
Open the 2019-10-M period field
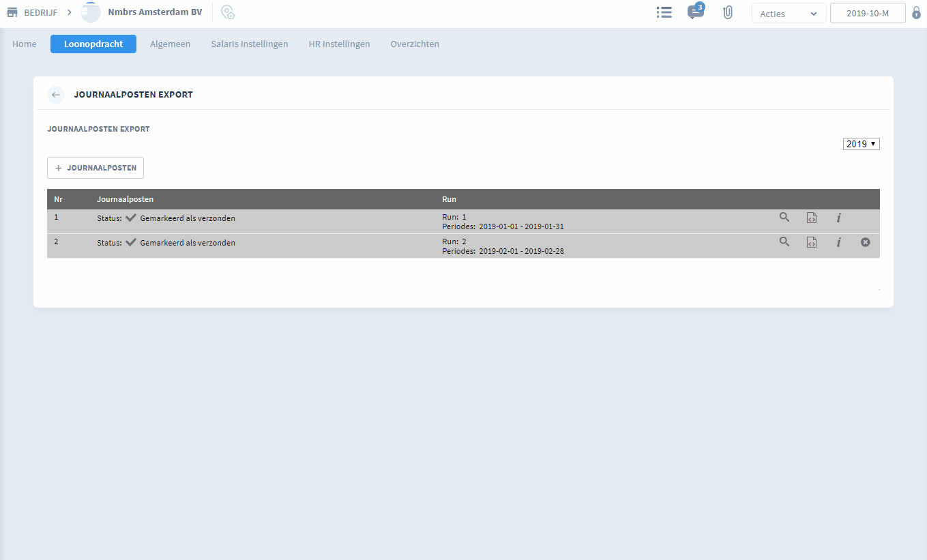[x=867, y=14]
